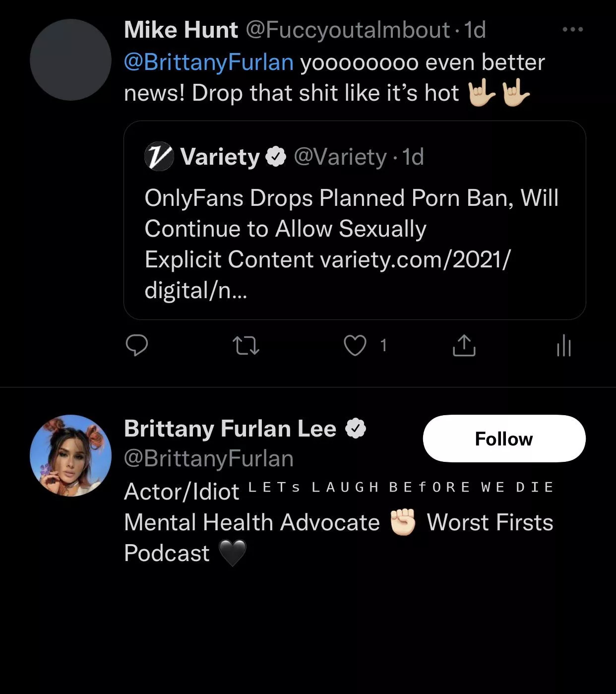Tap the like count number

coord(383,345)
